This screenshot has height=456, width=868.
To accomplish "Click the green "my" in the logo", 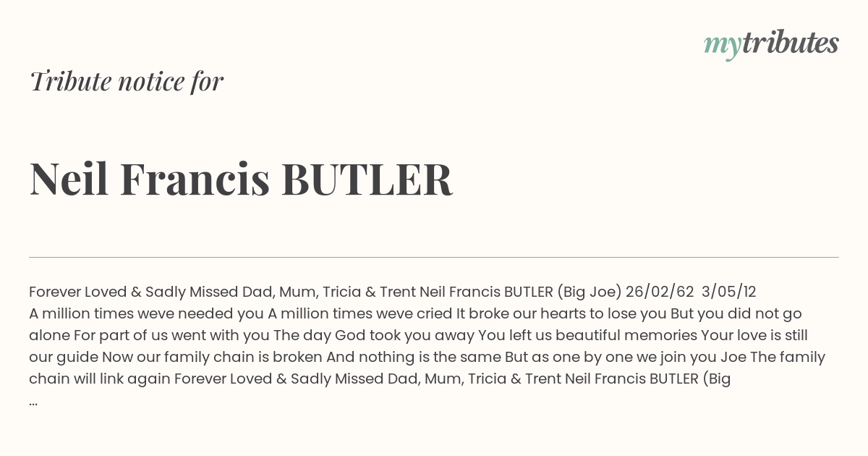I will [722, 45].
